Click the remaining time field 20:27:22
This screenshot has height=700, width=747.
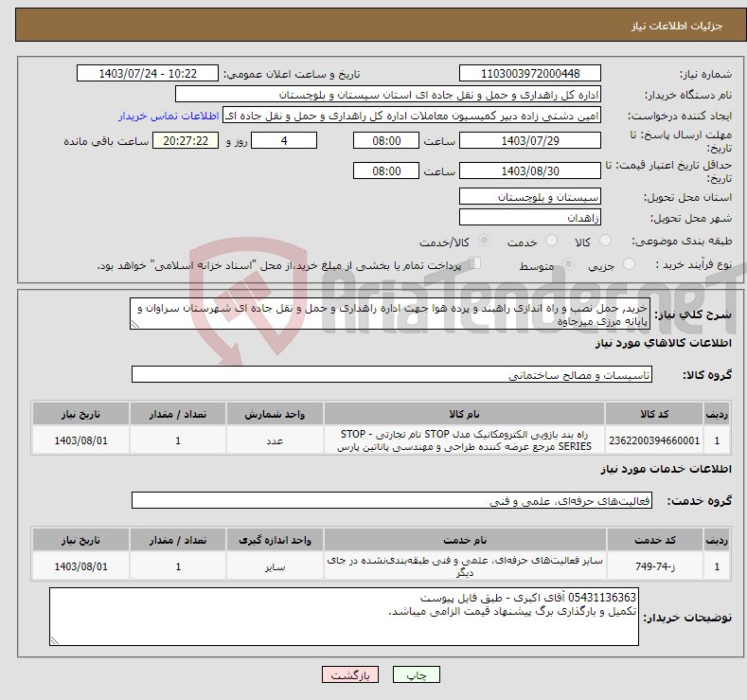(x=186, y=140)
